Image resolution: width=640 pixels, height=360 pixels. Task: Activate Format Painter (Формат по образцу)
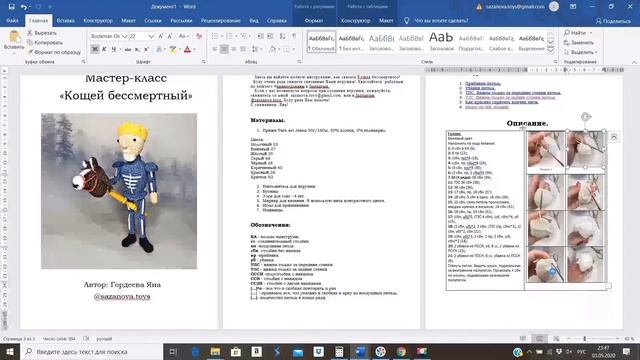[54, 52]
